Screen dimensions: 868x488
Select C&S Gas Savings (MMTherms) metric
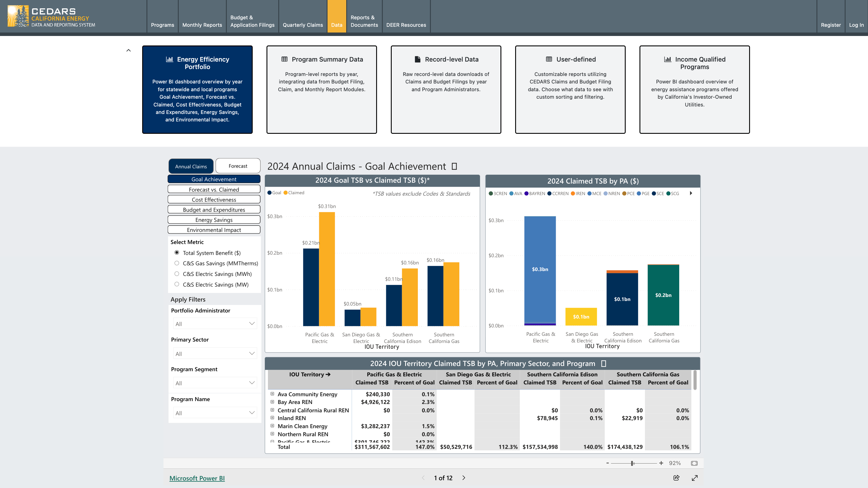(177, 263)
